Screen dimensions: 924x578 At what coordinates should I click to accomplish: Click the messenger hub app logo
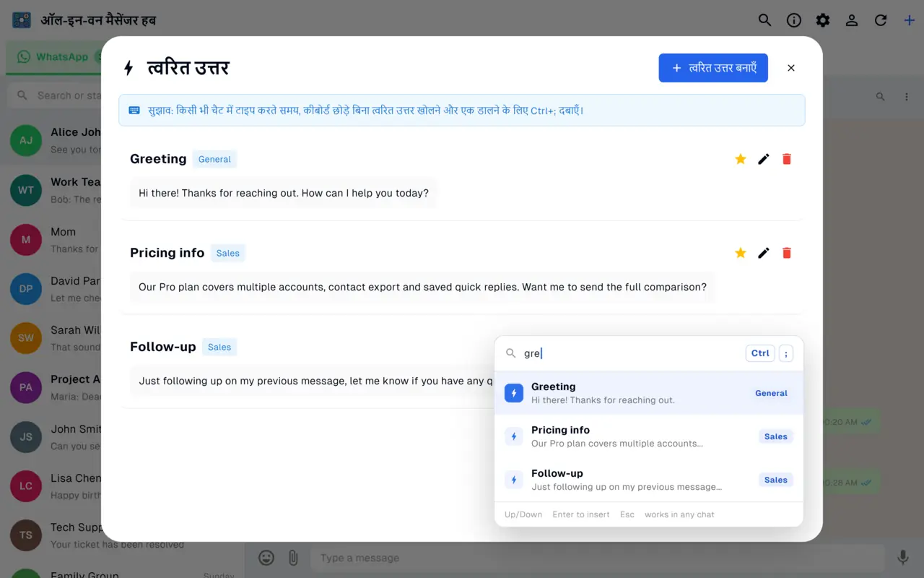tap(22, 20)
